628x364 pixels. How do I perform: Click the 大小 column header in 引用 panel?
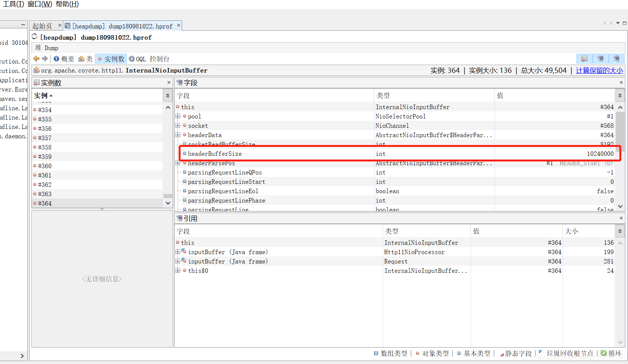coord(589,231)
